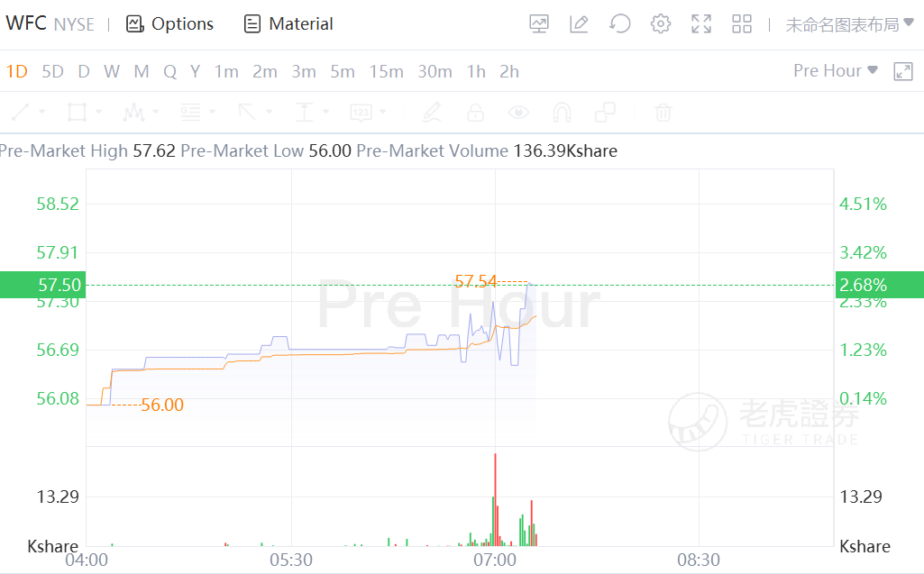Switch to the 5D timeframe tab
Viewport: 924px width, 574px height.
pos(53,72)
